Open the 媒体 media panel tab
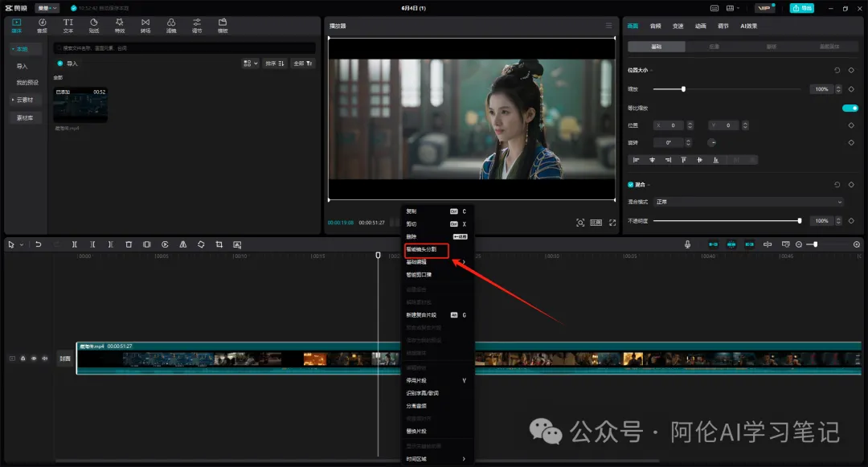868x467 pixels. 17,26
